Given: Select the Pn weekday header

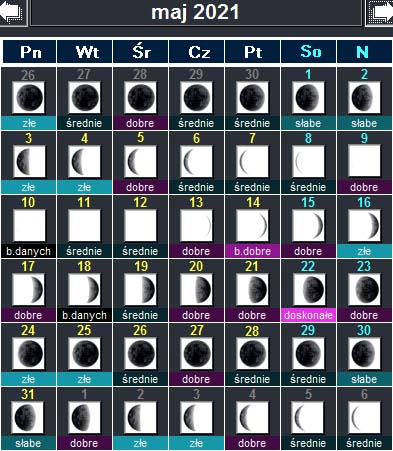Looking at the screenshot, I should pos(29,52).
